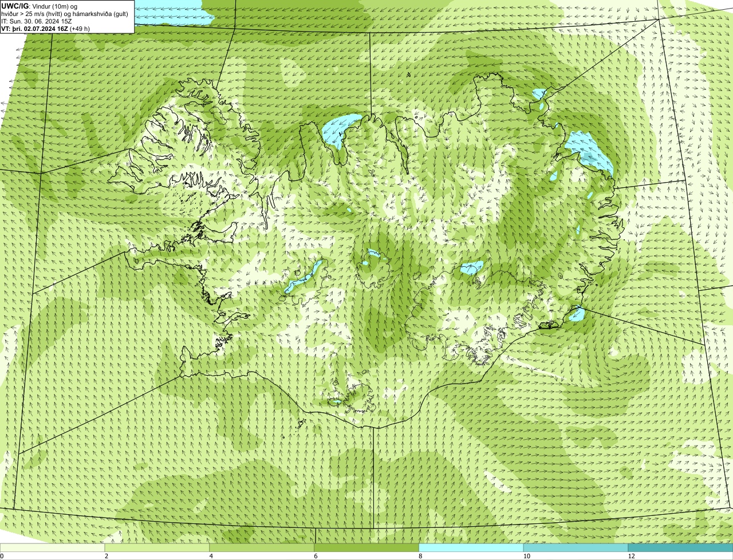
Task: Click the "UWC/IG: Vindur (10m) og" title line
Action: [x=40, y=6]
